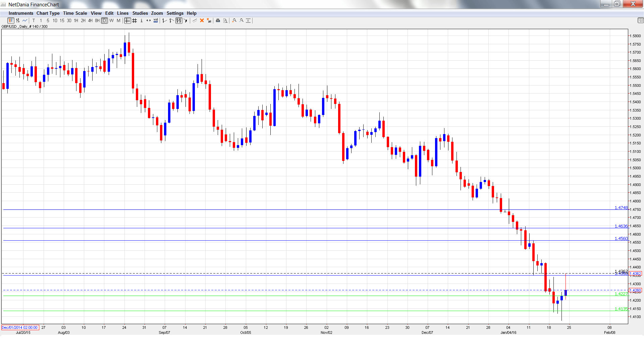Open the volume indicator via the vol icon

click(x=156, y=20)
